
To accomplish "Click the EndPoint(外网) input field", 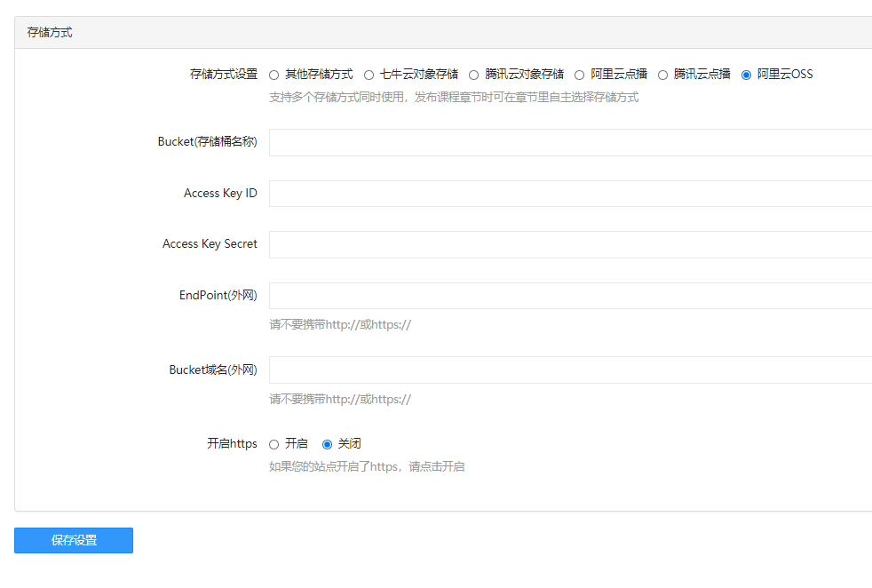I will (571, 296).
